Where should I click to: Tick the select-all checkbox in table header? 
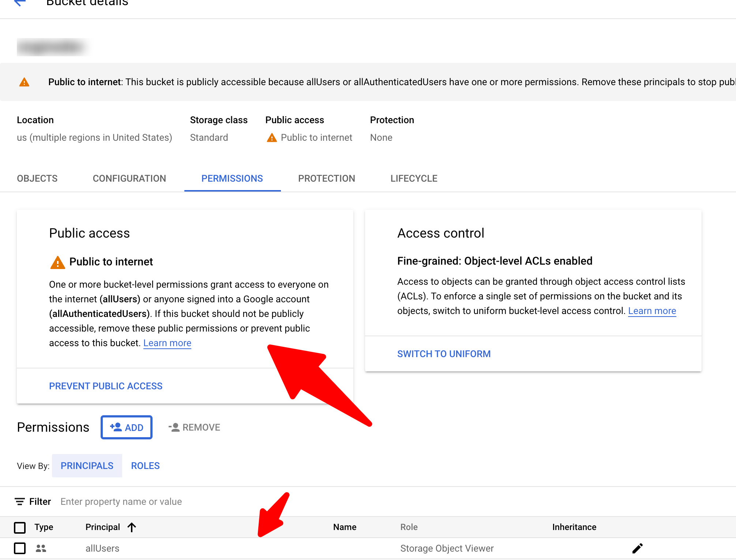(x=20, y=527)
